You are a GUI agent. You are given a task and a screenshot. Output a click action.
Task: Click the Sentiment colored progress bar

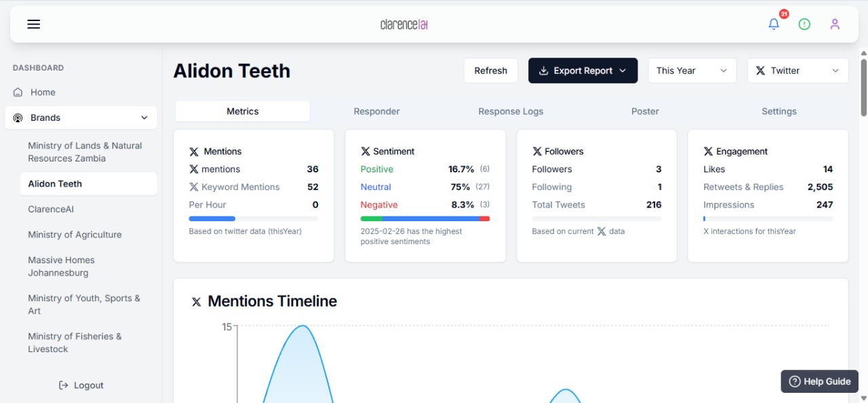click(425, 218)
